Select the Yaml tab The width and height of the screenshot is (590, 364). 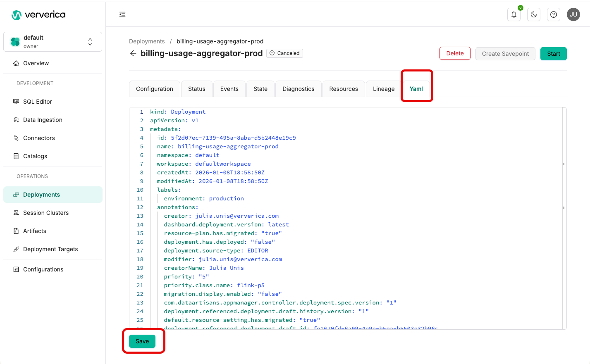[416, 88]
